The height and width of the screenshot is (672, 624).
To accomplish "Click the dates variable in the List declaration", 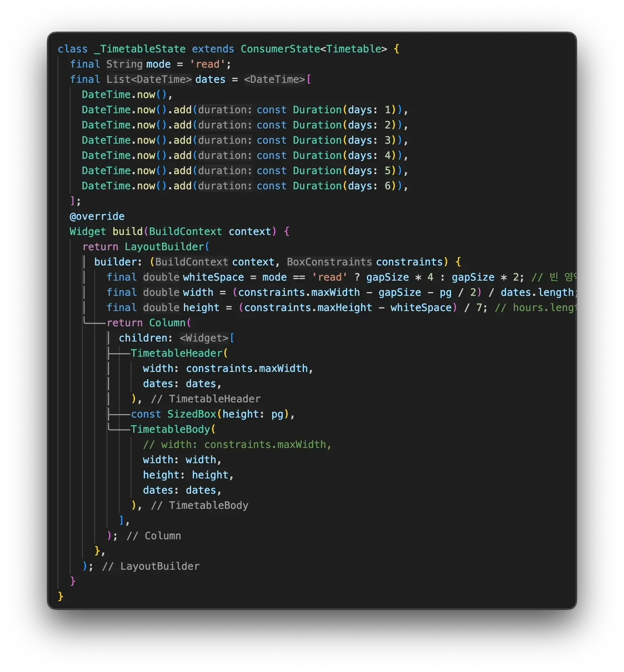I will click(210, 79).
